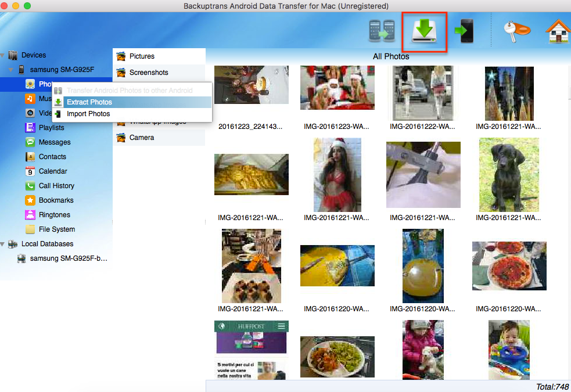Select the desserts on white plate thumbnail
Screen dimensions: 571x392
click(x=252, y=266)
